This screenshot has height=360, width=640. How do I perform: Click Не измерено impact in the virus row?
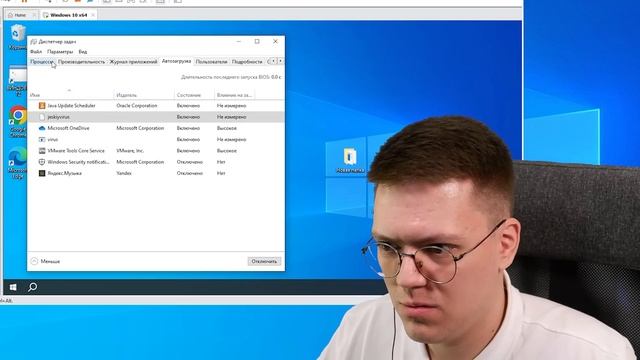coord(231,139)
